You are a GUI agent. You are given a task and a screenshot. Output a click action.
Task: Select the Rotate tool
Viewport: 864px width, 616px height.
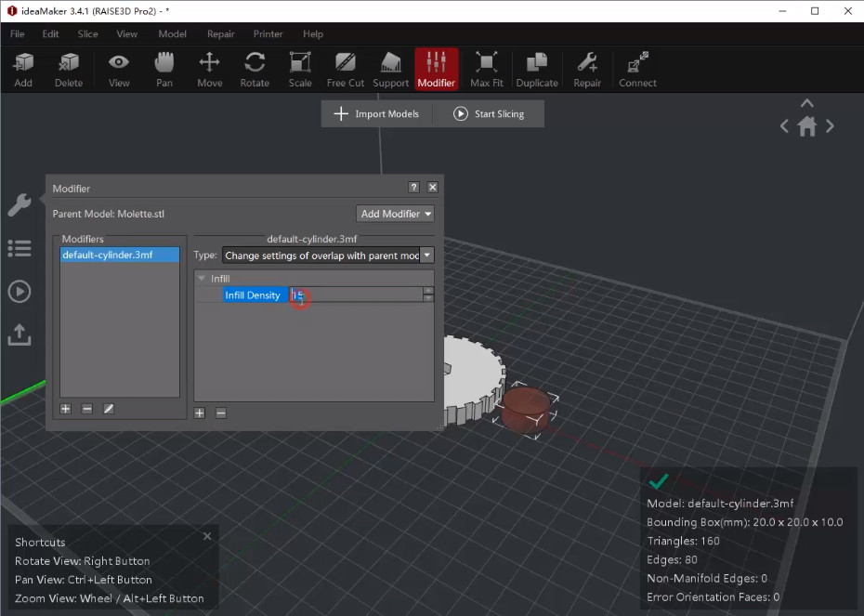click(x=255, y=70)
